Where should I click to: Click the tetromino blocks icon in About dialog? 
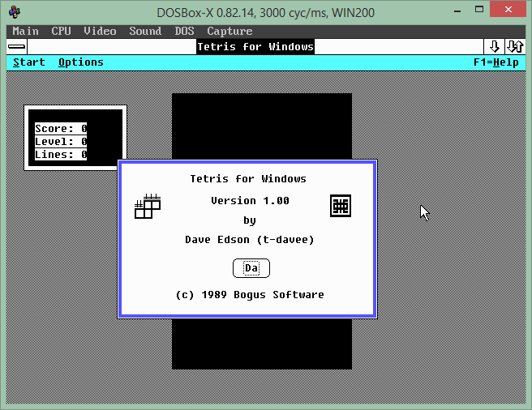click(148, 206)
